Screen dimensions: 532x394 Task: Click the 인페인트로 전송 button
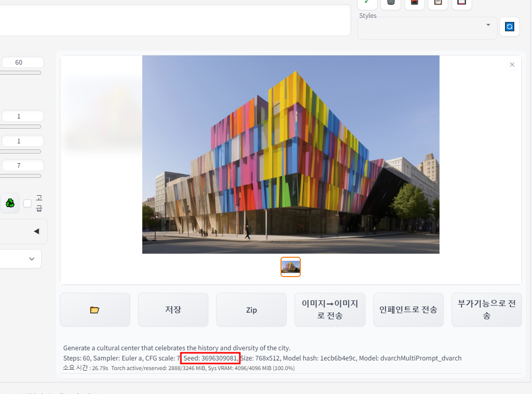[408, 310]
